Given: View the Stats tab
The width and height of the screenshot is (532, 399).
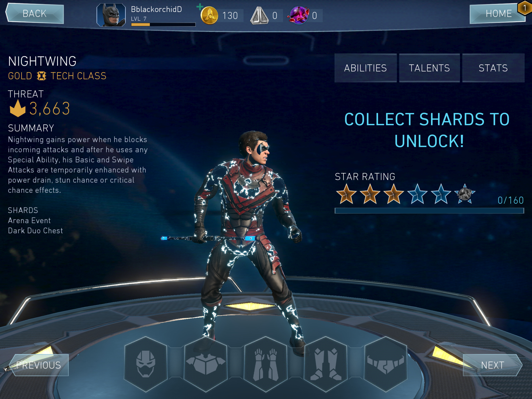Looking at the screenshot, I should coord(493,68).
